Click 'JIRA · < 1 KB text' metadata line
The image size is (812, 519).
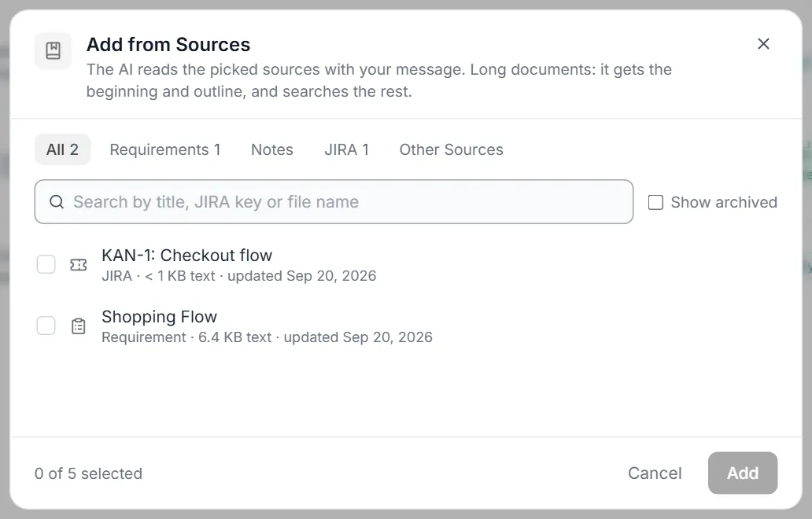[x=238, y=276]
